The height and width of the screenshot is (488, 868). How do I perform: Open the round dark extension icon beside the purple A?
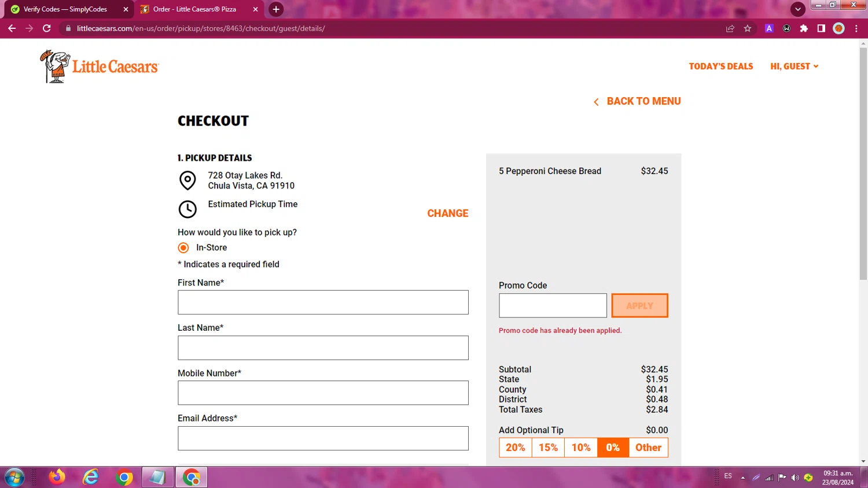coord(786,28)
